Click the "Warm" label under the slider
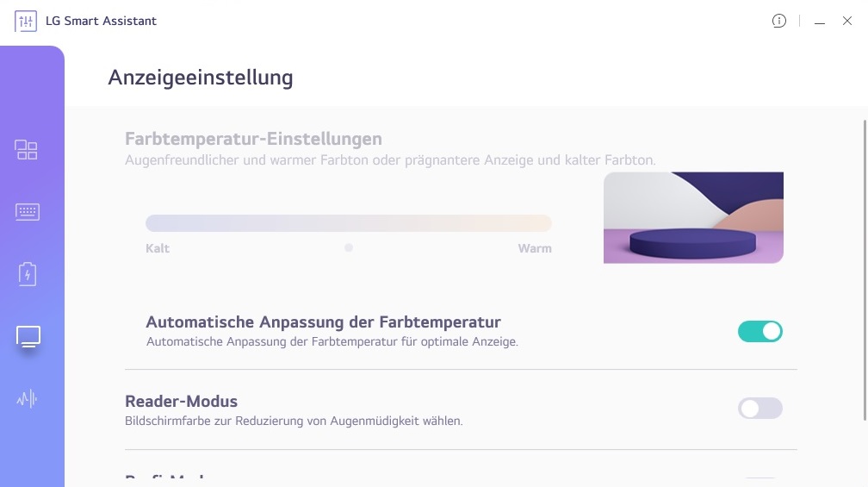 pos(535,248)
